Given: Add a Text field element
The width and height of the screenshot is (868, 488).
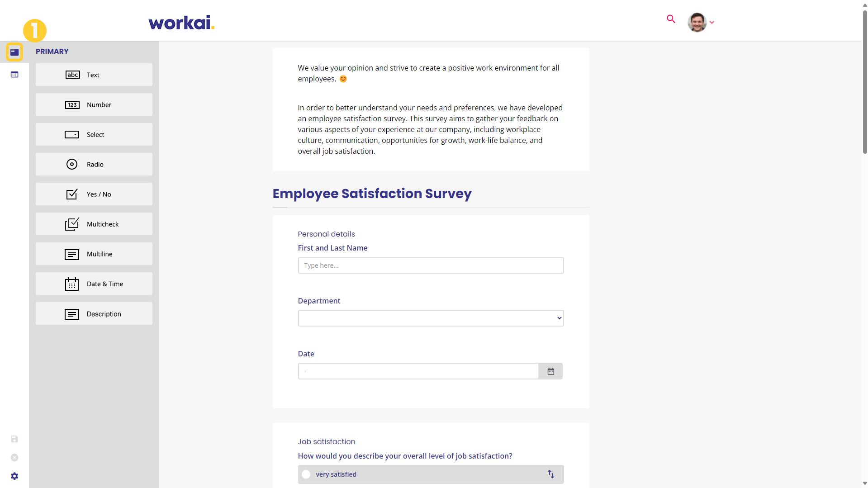Looking at the screenshot, I should (x=94, y=75).
